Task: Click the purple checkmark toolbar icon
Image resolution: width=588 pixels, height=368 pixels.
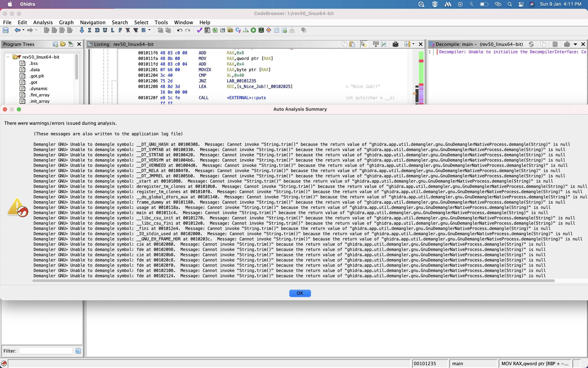Action: (x=199, y=30)
